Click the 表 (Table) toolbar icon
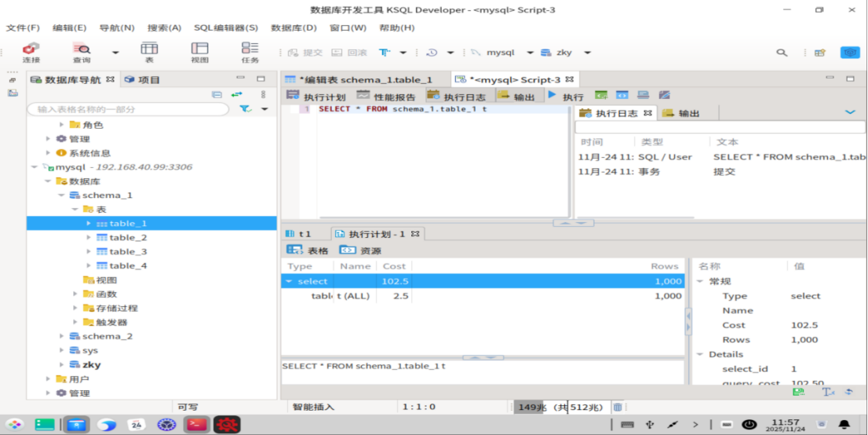 pos(149,52)
